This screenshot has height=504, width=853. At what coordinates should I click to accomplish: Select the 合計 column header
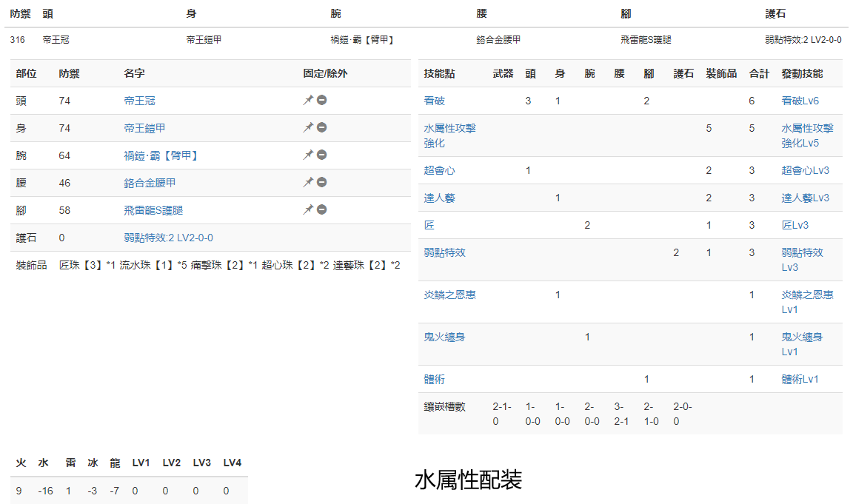pos(759,73)
